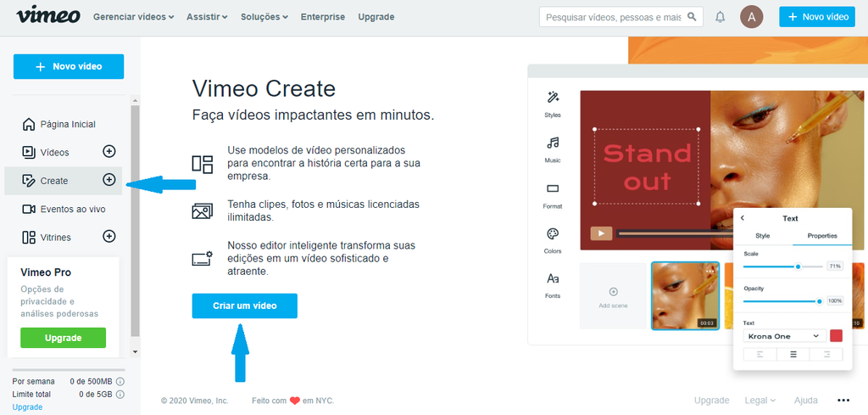
Task: Open the three-dots footer menu
Action: click(843, 400)
